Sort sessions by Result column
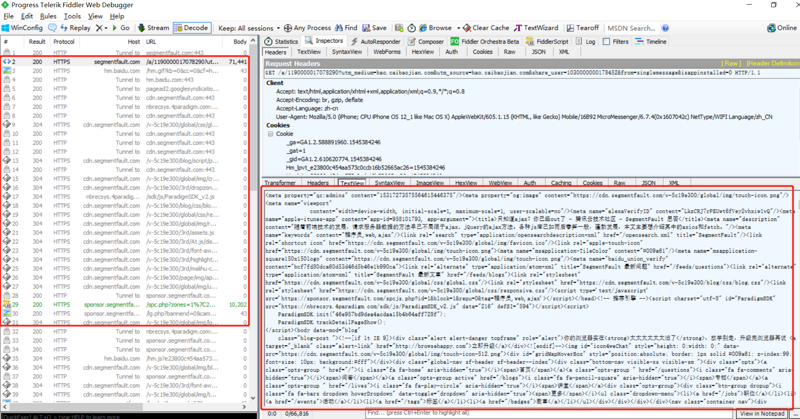 [37, 42]
